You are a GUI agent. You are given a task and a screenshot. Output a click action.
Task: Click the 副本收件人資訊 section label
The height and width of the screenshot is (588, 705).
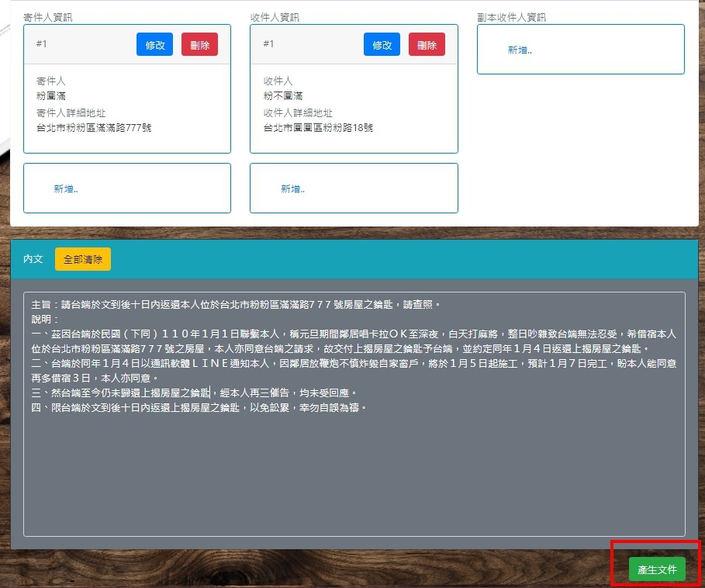point(511,17)
